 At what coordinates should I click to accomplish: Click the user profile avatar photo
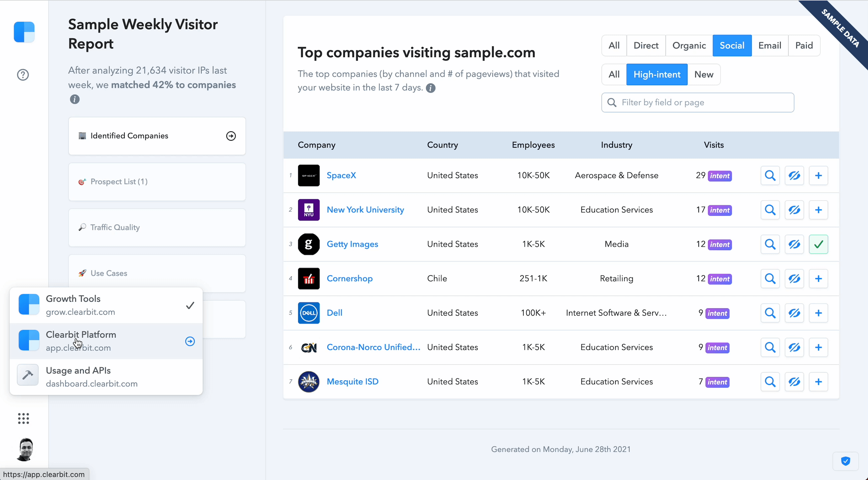[x=25, y=449]
